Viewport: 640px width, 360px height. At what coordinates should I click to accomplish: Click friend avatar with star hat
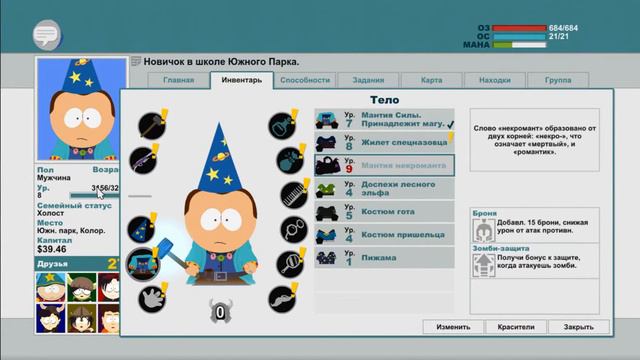(x=51, y=287)
